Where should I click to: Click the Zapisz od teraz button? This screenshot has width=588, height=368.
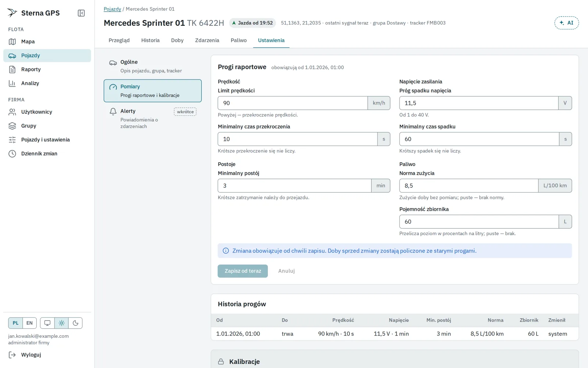click(243, 271)
